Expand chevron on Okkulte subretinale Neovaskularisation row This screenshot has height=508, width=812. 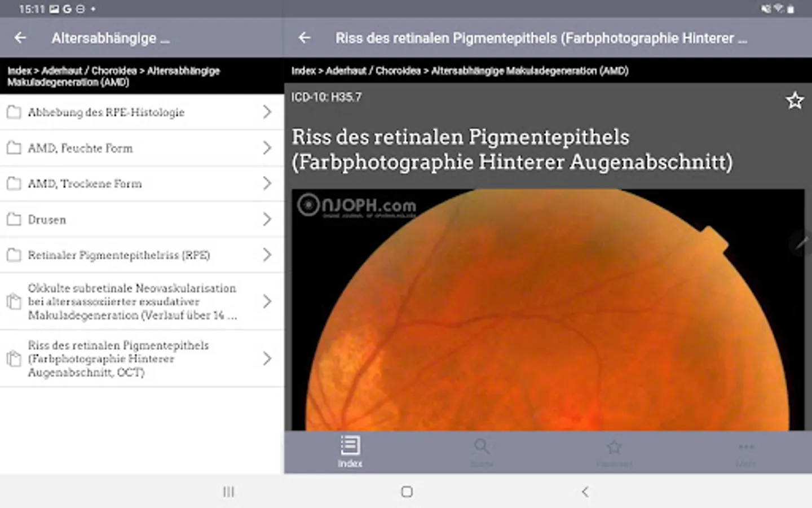click(x=267, y=301)
